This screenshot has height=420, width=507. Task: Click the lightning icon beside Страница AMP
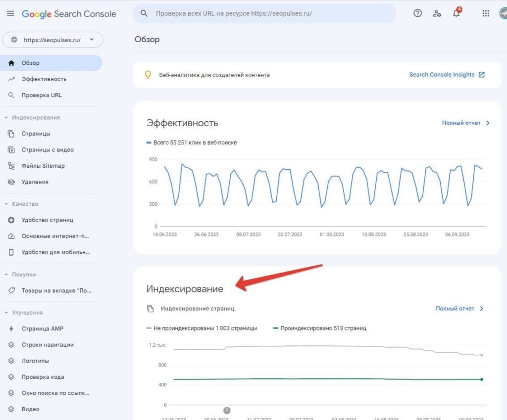[x=11, y=328]
